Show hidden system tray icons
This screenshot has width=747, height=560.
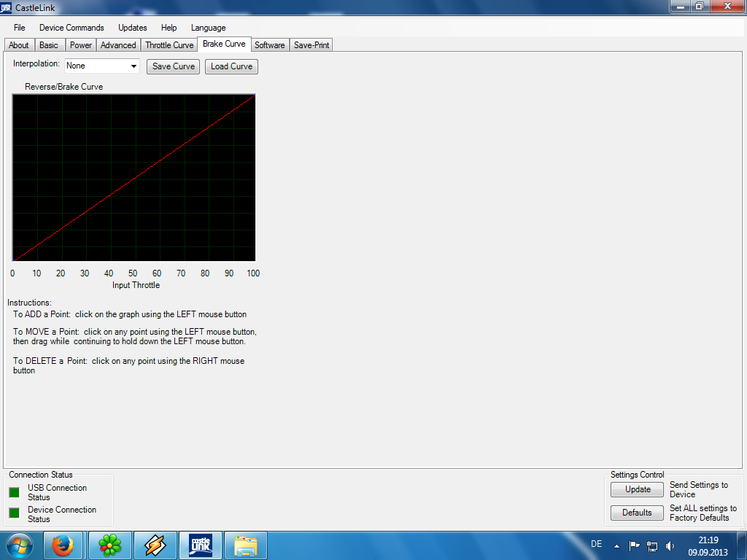pyautogui.click(x=617, y=545)
